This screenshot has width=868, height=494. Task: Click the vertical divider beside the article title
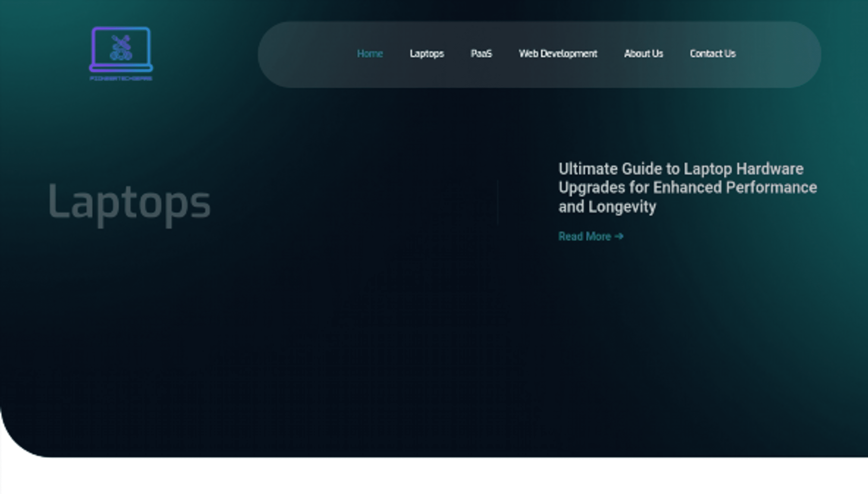[x=498, y=202]
